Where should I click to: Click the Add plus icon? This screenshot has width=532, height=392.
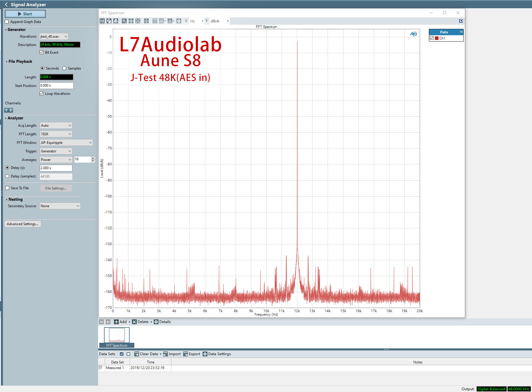click(x=116, y=322)
